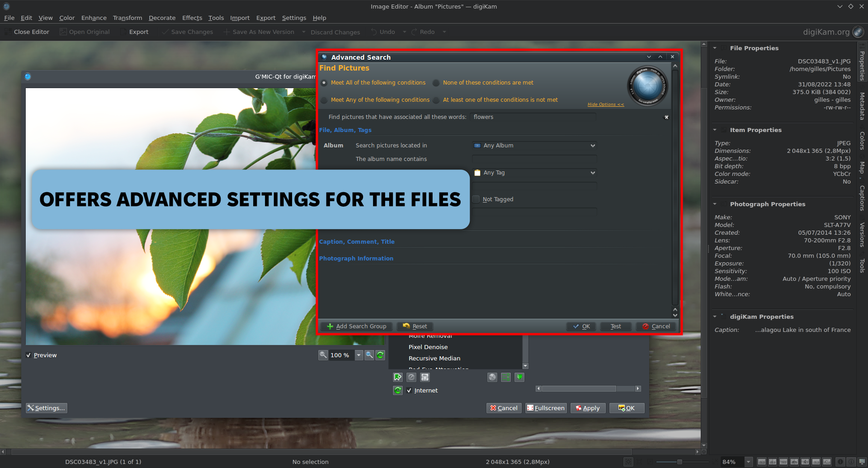
Task: Select Meet Any of the following conditions
Action: (324, 100)
